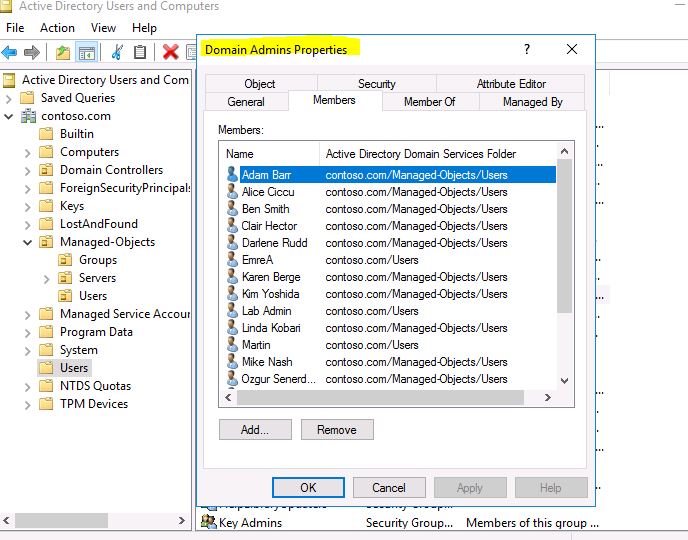Expand the Computers container
This screenshot has height=540, width=688.
pyautogui.click(x=28, y=153)
